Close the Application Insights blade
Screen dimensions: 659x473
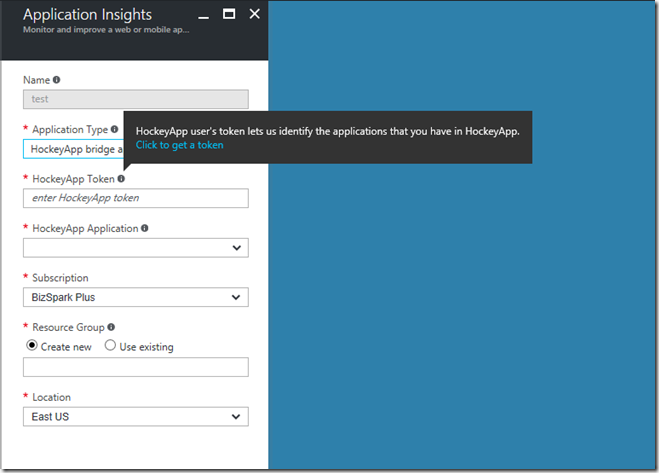[255, 14]
